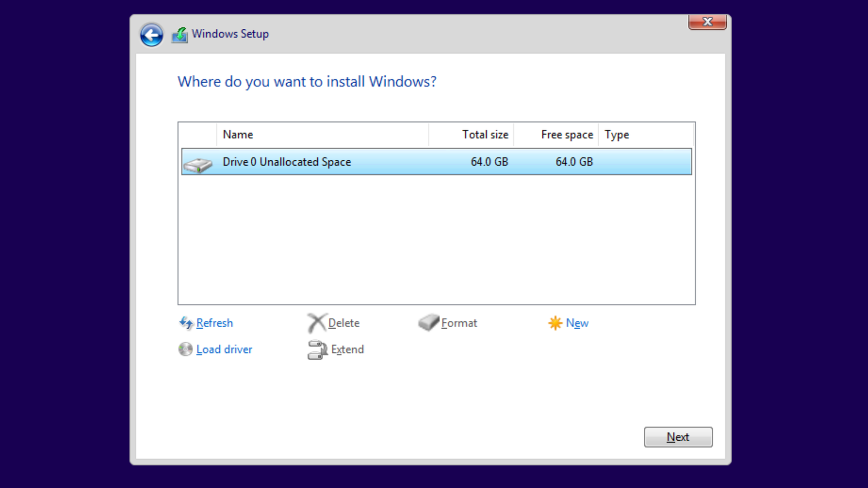Select the Load driver disc icon
The width and height of the screenshot is (868, 488).
pos(185,349)
